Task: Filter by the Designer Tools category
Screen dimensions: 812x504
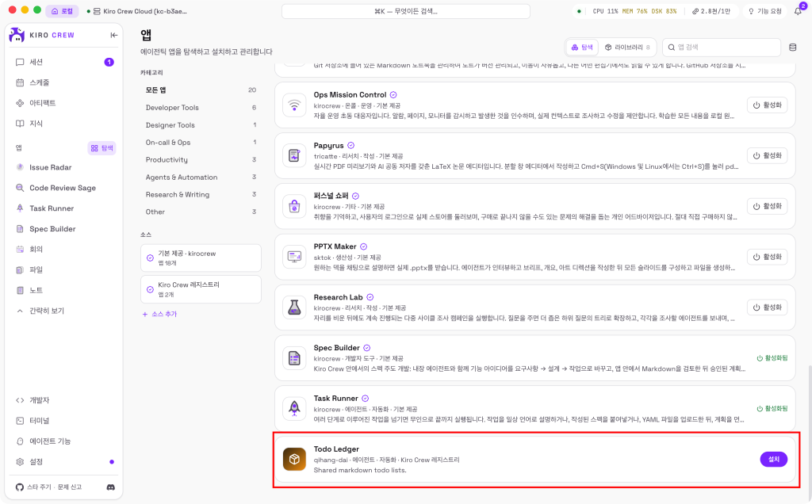Action: [x=201, y=124]
